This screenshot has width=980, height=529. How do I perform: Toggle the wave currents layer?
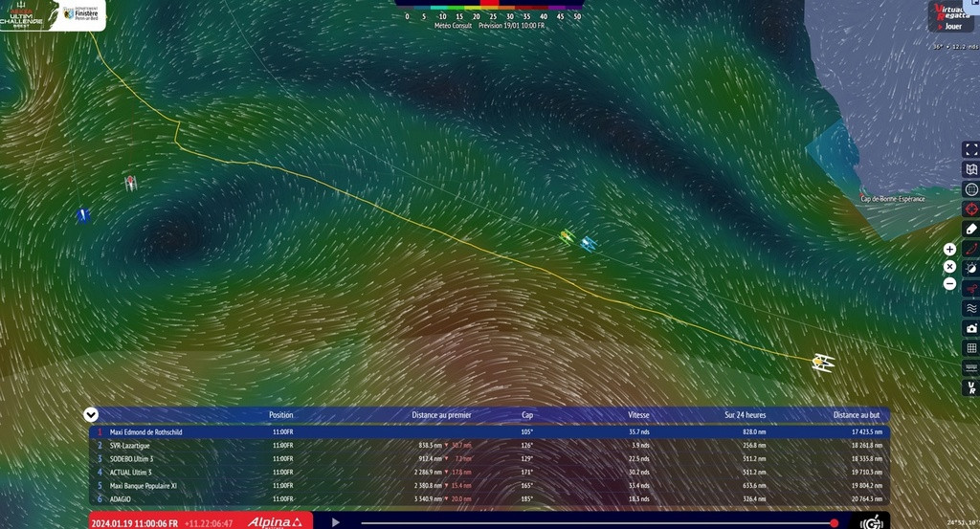[x=970, y=309]
